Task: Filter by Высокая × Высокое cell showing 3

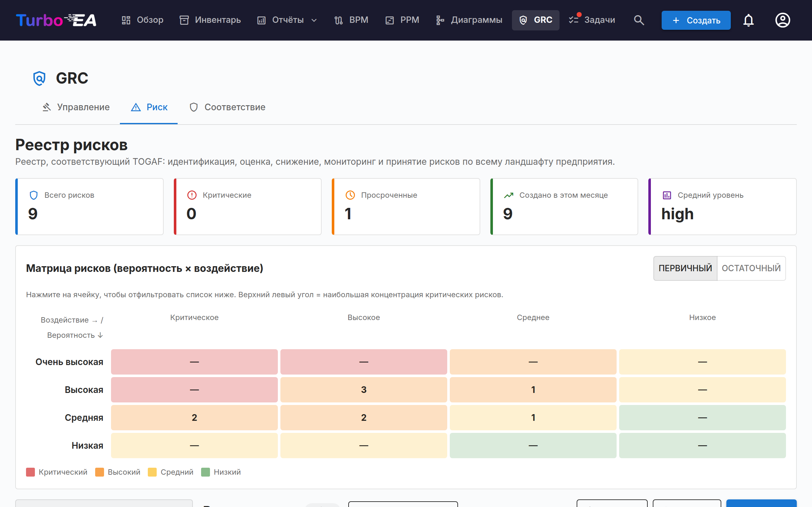Action: 364,390
